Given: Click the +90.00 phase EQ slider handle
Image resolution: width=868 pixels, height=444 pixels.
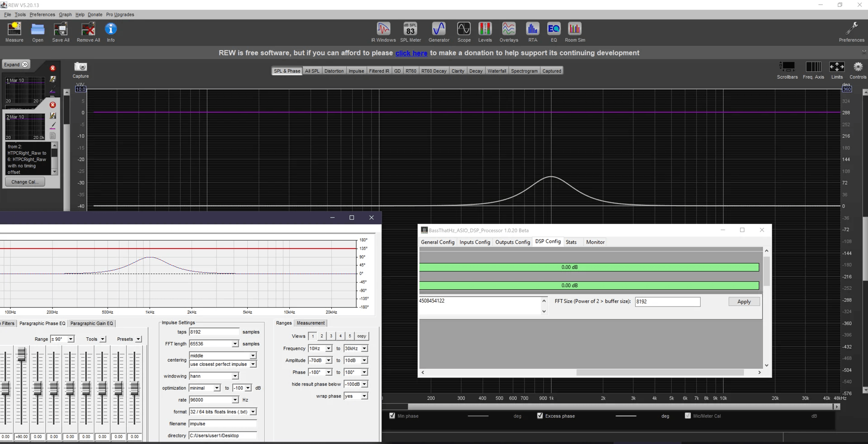Looking at the screenshot, I should (22, 354).
